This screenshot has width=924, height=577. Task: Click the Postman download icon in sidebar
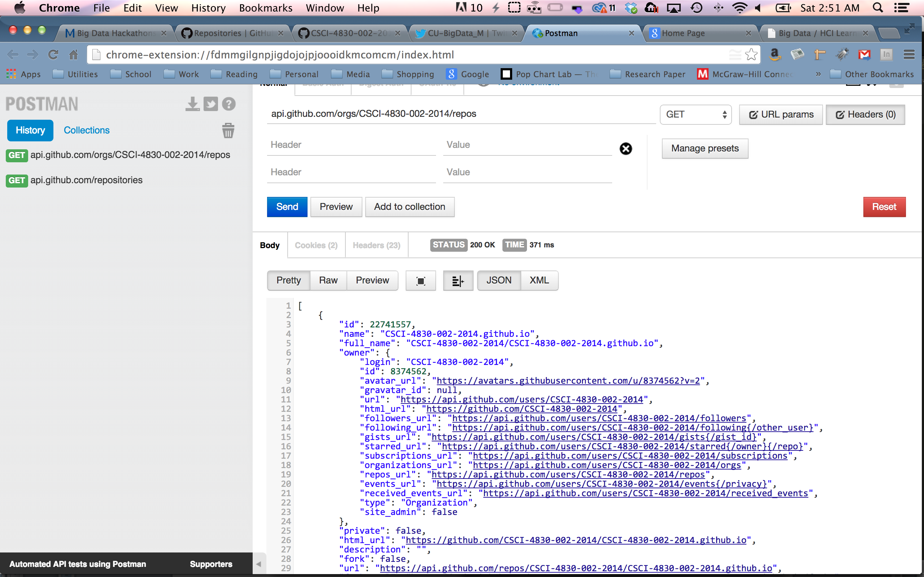(x=192, y=104)
